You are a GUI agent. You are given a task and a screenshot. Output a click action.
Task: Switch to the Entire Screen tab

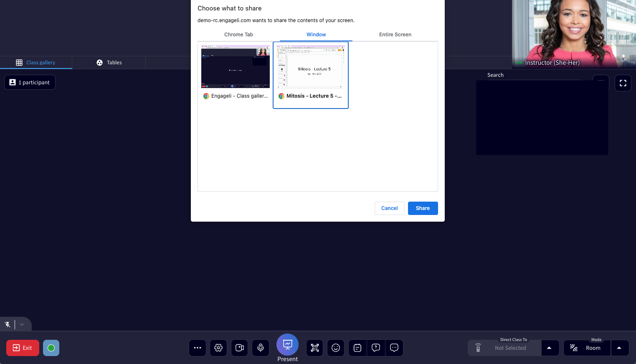pos(395,35)
